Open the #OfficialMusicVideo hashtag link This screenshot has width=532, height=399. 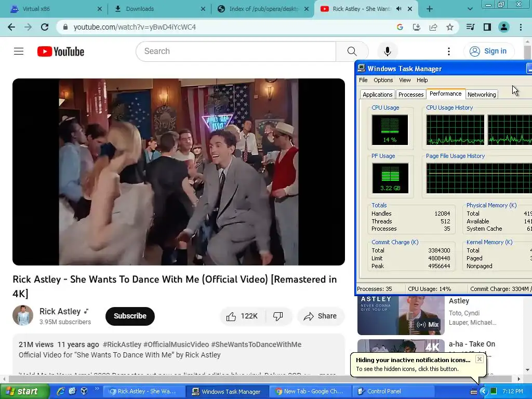click(x=176, y=344)
